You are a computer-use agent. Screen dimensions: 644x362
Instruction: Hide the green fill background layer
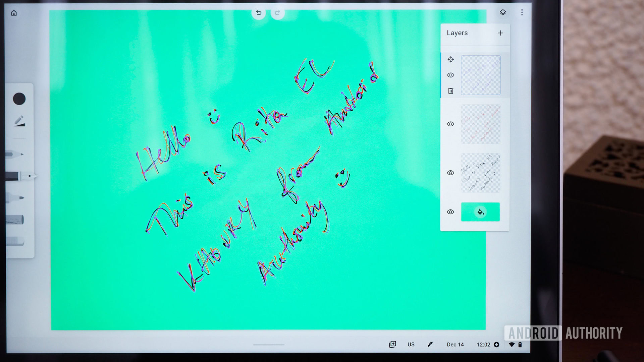[x=450, y=212]
